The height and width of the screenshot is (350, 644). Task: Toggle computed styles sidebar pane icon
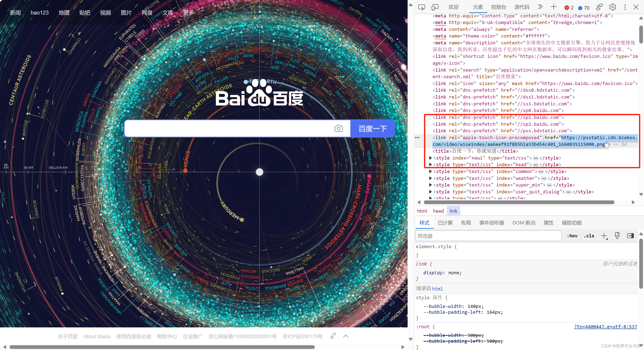point(630,235)
